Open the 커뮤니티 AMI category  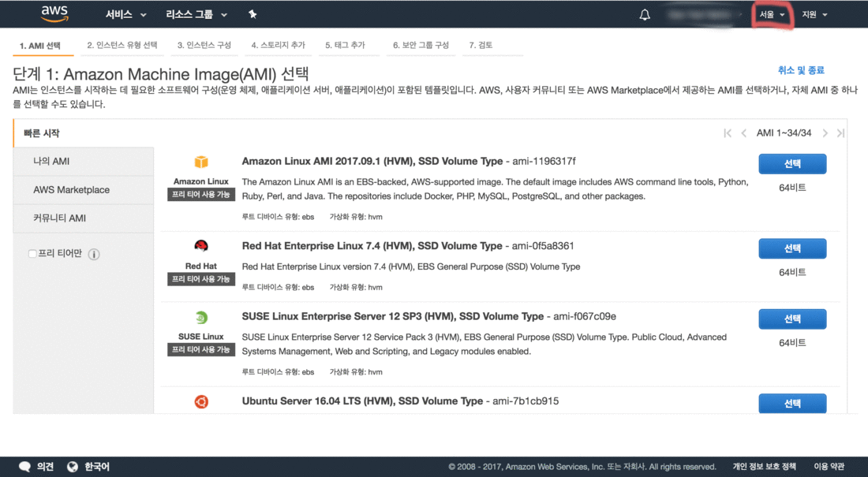(x=84, y=218)
